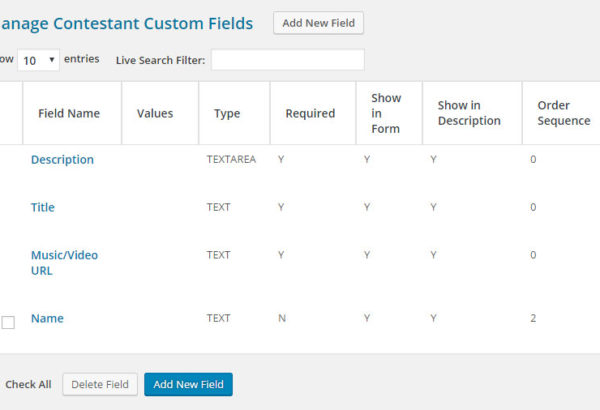Sort by Order Sequence column header

pyautogui.click(x=561, y=113)
